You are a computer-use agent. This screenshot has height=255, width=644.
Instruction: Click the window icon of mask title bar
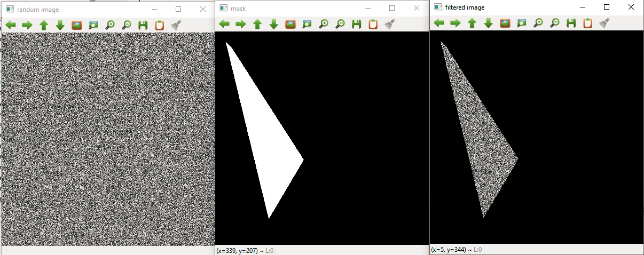point(223,9)
